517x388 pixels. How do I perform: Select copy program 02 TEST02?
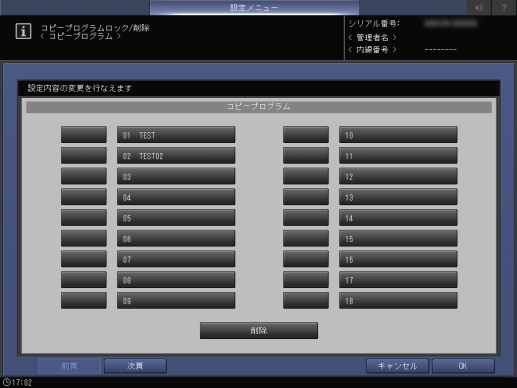(176, 155)
